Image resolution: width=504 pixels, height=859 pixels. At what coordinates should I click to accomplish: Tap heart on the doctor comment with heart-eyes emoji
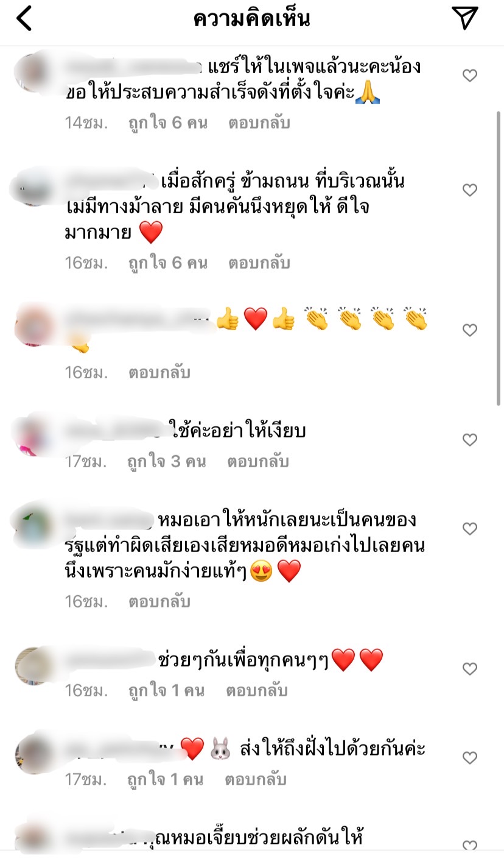tap(470, 529)
